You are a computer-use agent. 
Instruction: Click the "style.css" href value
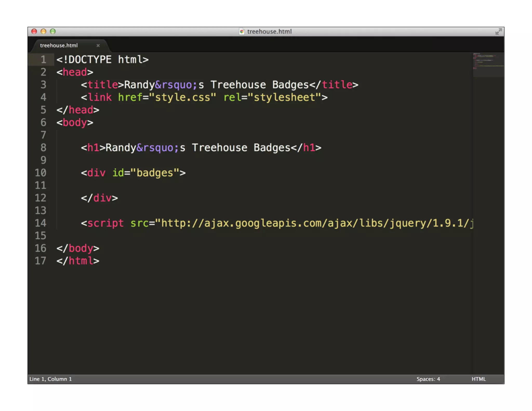tap(182, 97)
